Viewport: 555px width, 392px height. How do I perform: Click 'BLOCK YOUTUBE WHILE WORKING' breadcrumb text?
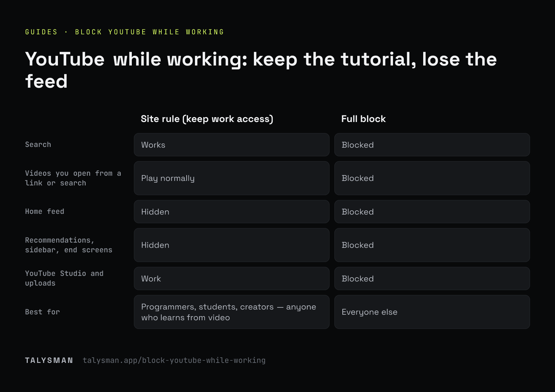150,32
